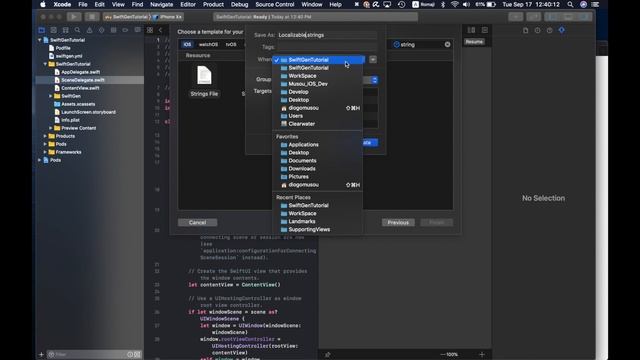This screenshot has width=640, height=360.
Task: Open the Source Control navigator icon
Action: tap(53, 30)
